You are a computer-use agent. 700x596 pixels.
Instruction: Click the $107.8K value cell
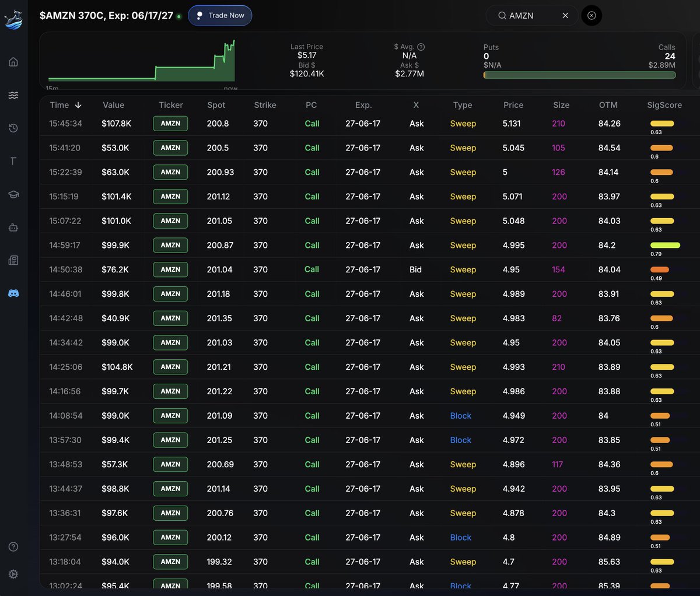116,124
